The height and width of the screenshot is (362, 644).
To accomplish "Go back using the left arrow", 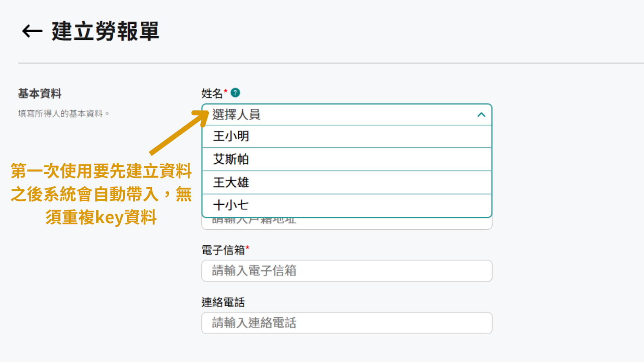I will [32, 31].
